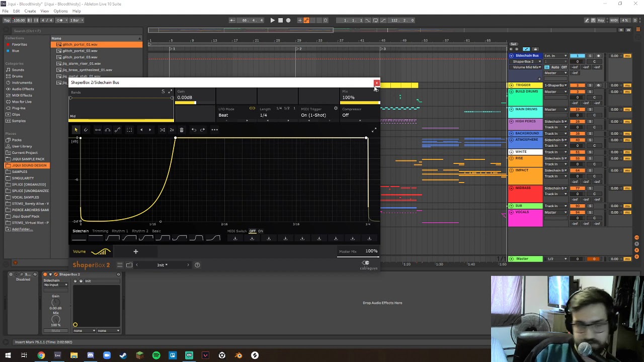644x362 pixels.
Task: Fold the Sidechain Bus track
Action: 511,56
